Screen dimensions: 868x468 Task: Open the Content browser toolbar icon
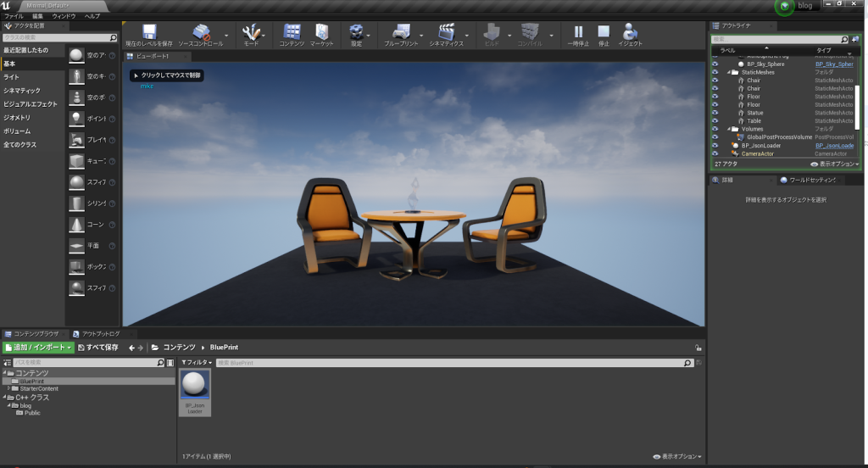click(x=292, y=32)
